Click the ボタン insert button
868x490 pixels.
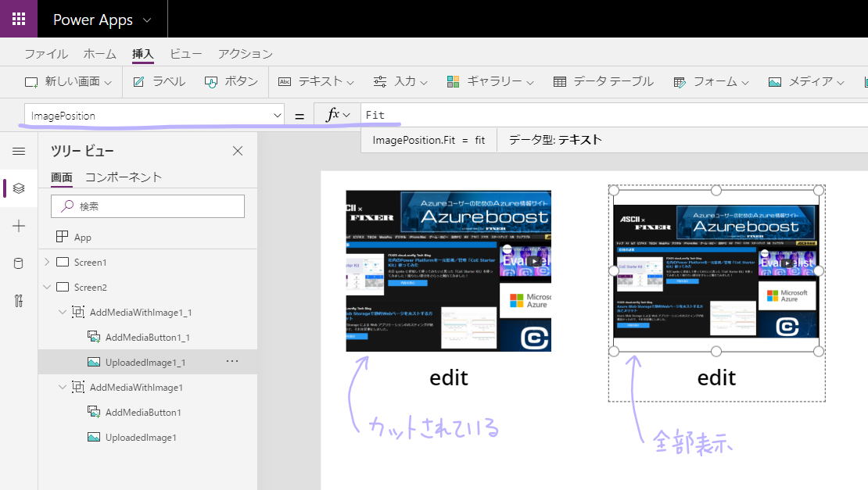[x=231, y=81]
